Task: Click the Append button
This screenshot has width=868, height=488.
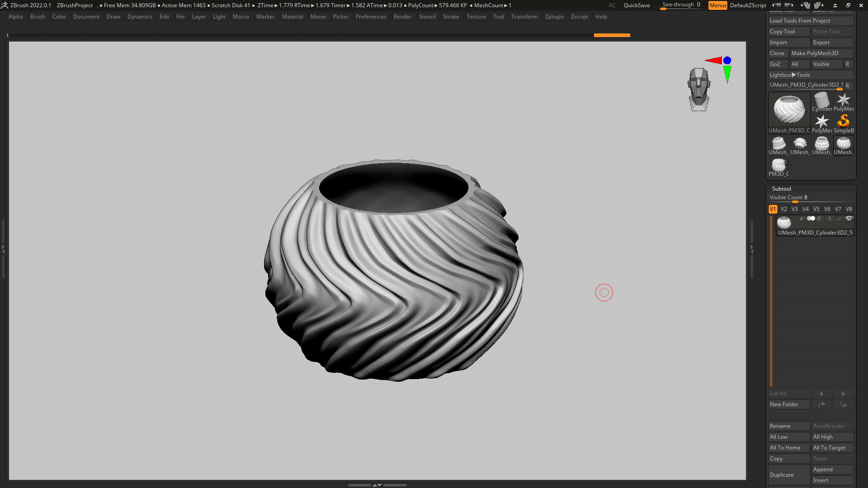Action: point(833,469)
